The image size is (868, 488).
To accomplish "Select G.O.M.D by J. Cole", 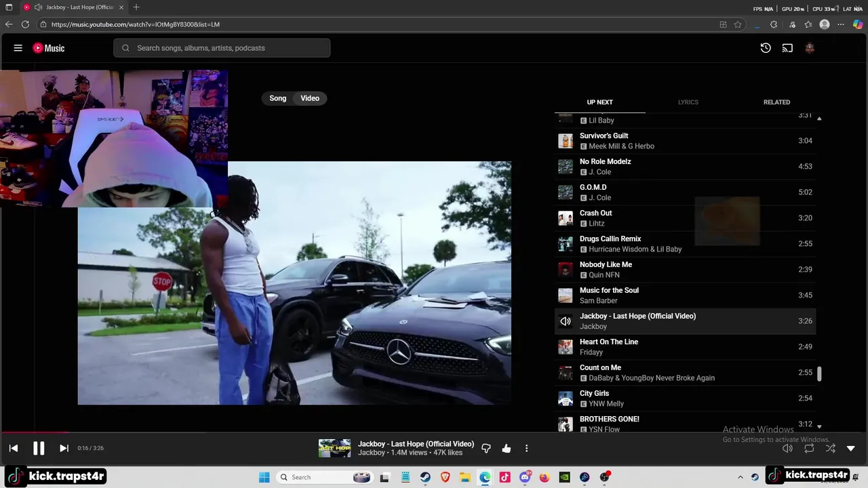I will pyautogui.click(x=685, y=192).
